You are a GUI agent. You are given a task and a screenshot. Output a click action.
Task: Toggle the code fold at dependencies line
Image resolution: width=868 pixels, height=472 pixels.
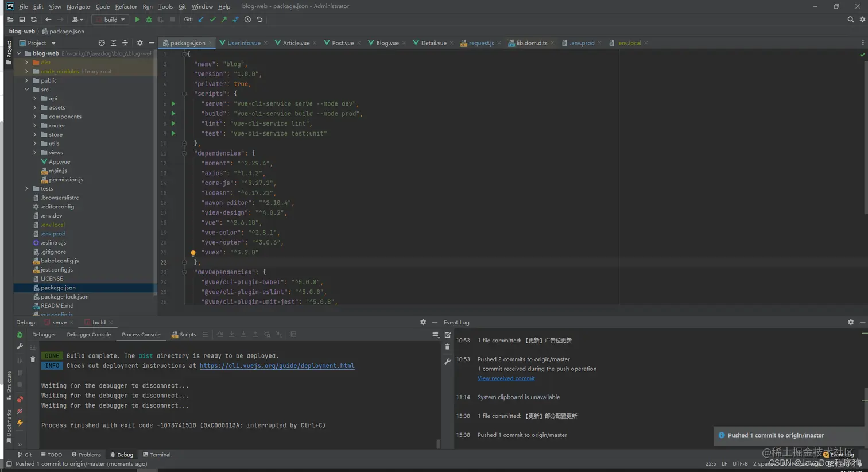pyautogui.click(x=184, y=153)
